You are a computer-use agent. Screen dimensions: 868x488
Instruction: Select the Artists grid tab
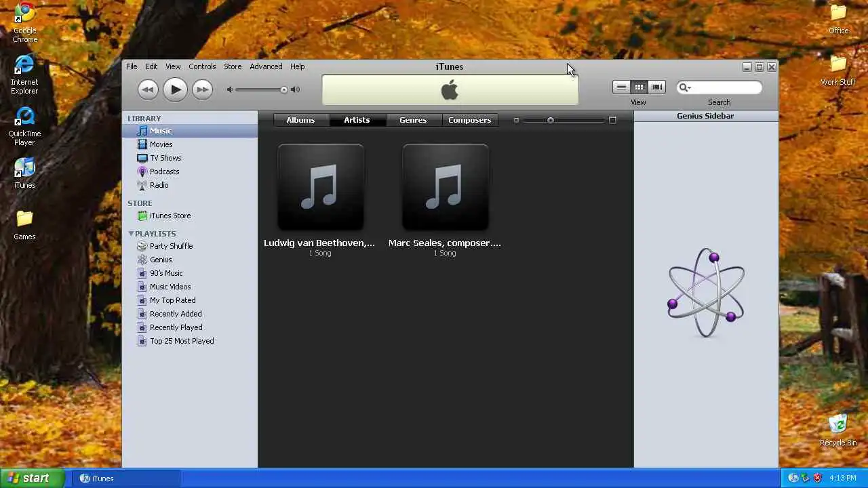(357, 120)
